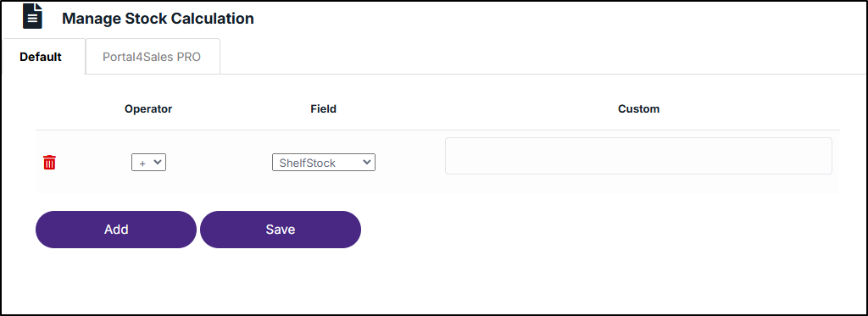The image size is (868, 316).
Task: Click the document icon beside the page title
Action: 33,16
